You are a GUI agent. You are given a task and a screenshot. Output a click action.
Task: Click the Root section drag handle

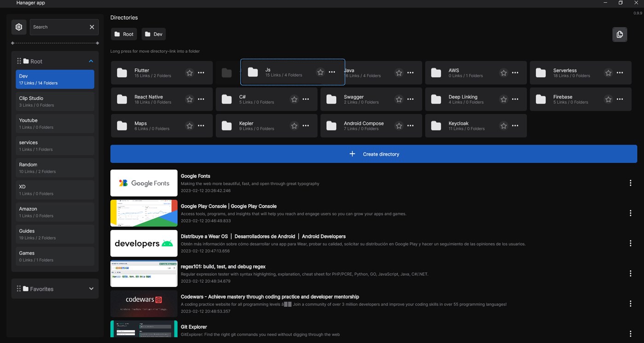point(19,61)
